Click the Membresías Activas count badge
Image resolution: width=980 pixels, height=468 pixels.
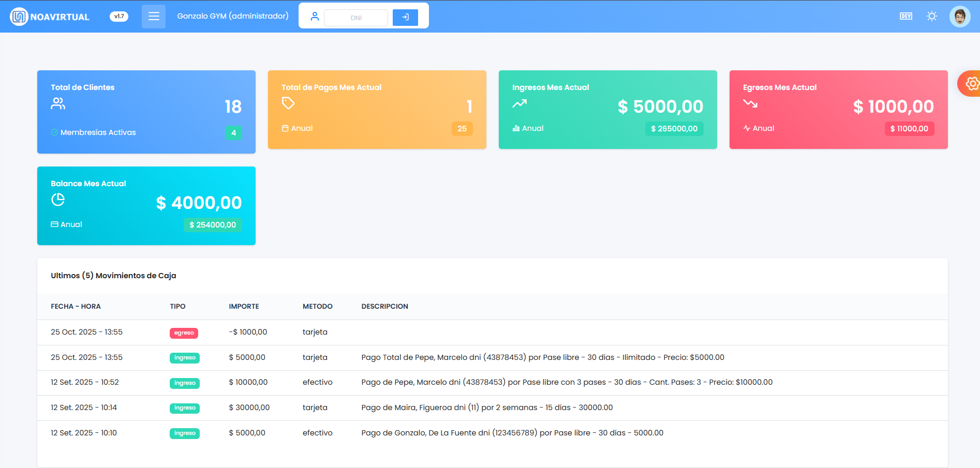tap(233, 133)
